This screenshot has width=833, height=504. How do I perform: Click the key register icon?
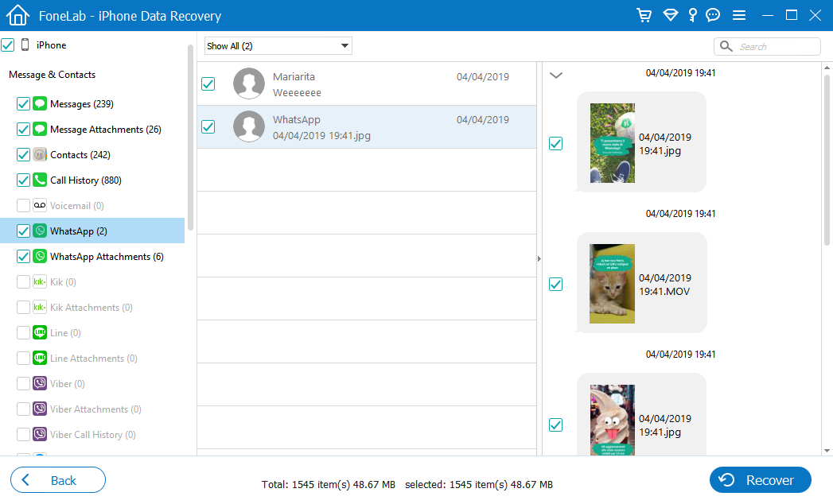coord(693,15)
